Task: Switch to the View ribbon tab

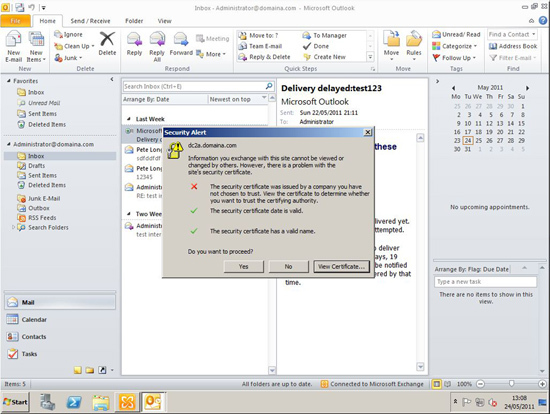Action: pyautogui.click(x=164, y=21)
